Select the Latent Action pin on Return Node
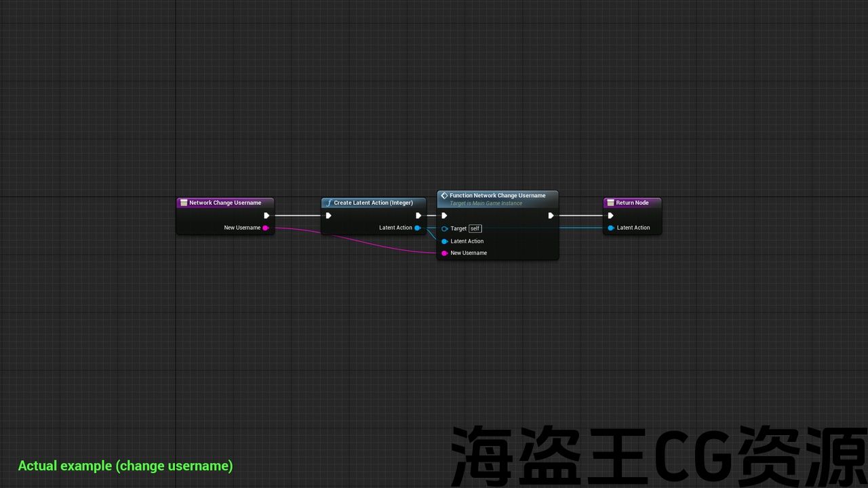Screen dimensions: 868x488 [611, 228]
